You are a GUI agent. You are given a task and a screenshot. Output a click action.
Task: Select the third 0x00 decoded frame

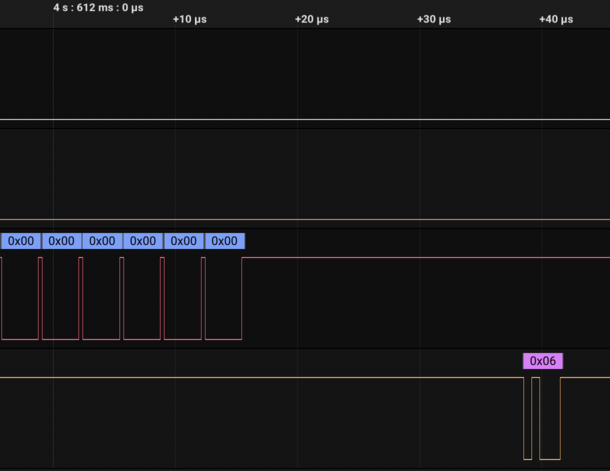102,241
